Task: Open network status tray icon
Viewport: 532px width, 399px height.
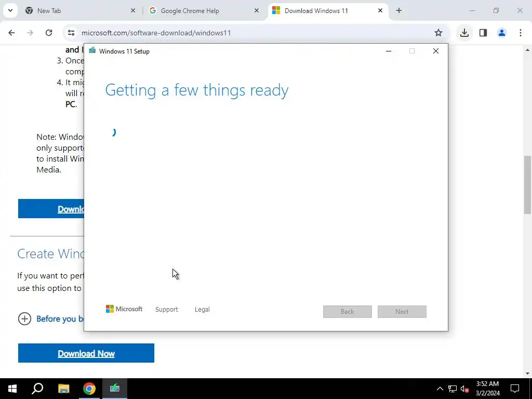Action: point(453,389)
